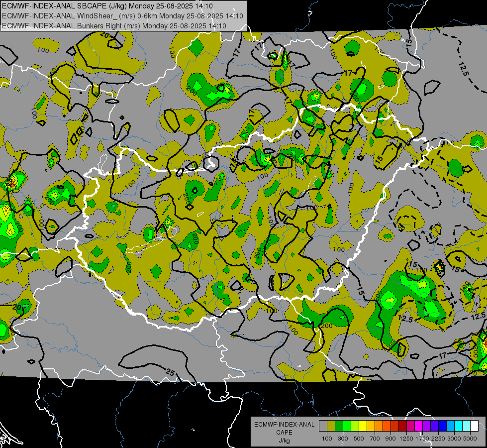Select the pure yellow legend swatch
Image resolution: width=487 pixels, height=448 pixels.
click(x=363, y=426)
